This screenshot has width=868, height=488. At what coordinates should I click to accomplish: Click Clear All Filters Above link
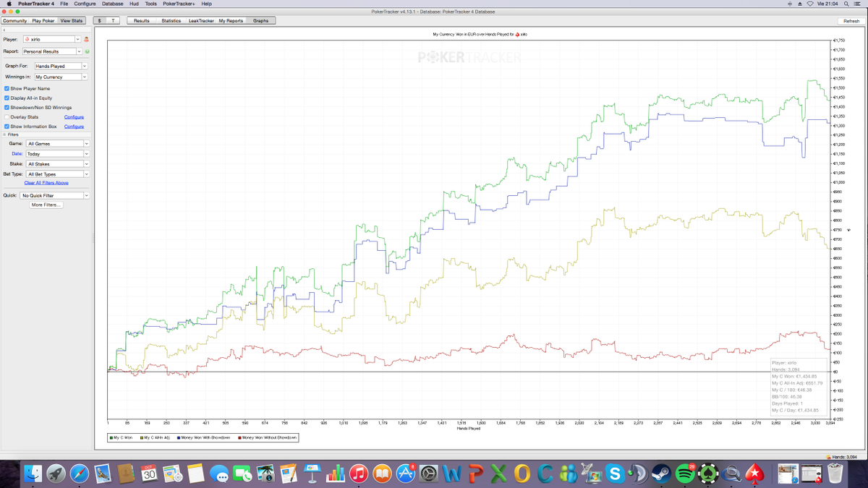(x=46, y=183)
